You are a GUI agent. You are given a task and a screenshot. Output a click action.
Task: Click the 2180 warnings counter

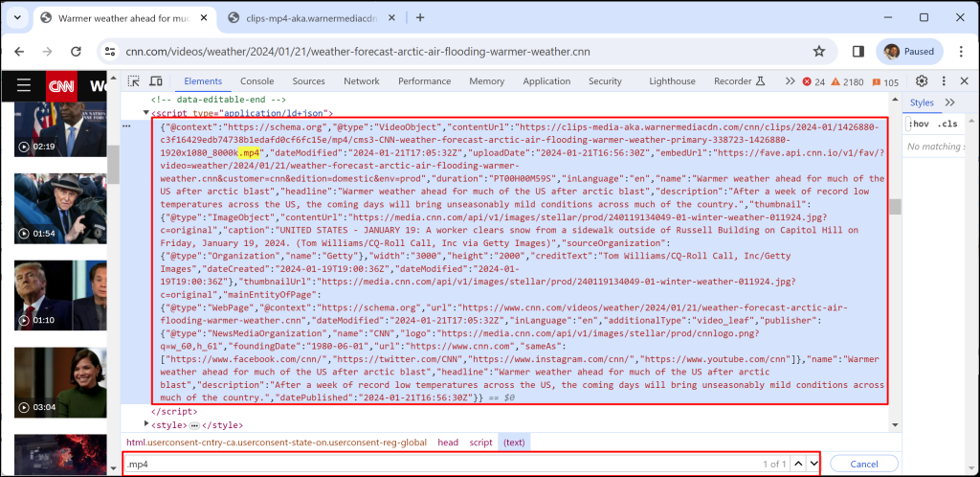[848, 82]
